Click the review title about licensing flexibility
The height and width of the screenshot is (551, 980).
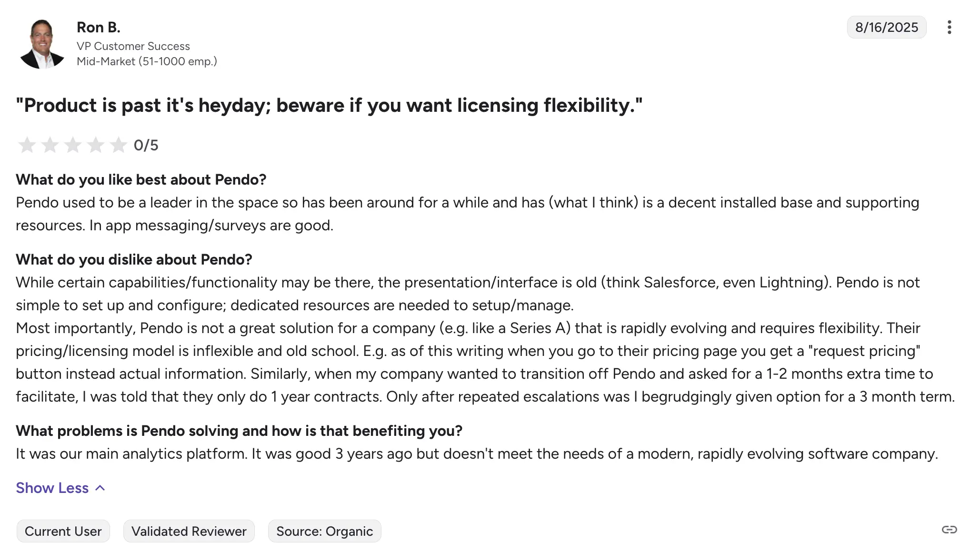(x=329, y=105)
